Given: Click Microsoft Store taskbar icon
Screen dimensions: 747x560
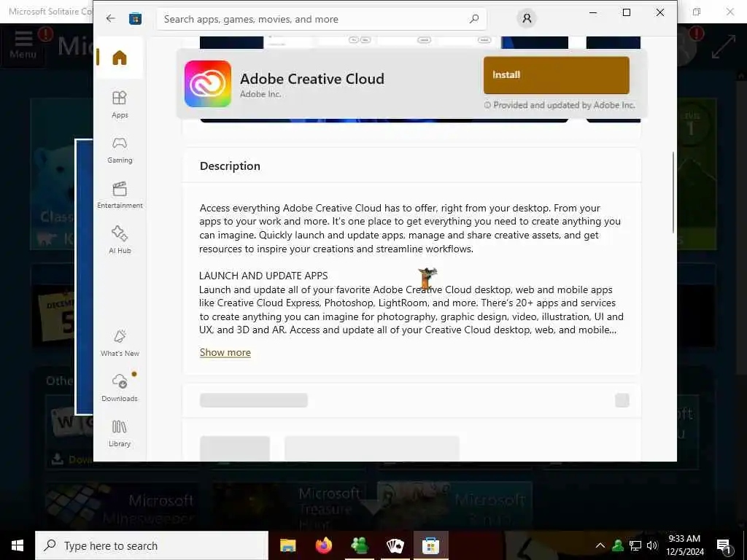Looking at the screenshot, I should (x=430, y=545).
